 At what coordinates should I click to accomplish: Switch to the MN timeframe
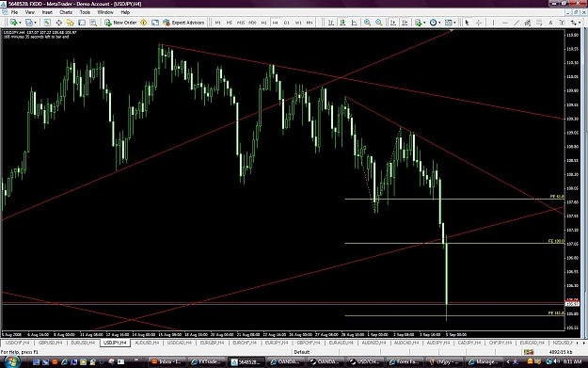pos(310,23)
